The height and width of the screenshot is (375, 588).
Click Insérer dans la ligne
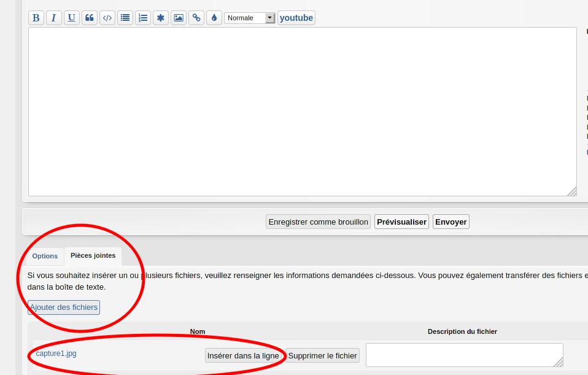(x=243, y=355)
